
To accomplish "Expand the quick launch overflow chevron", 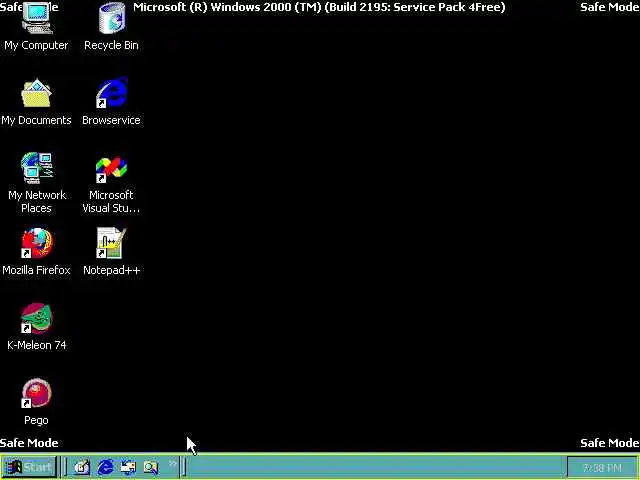I will (173, 463).
